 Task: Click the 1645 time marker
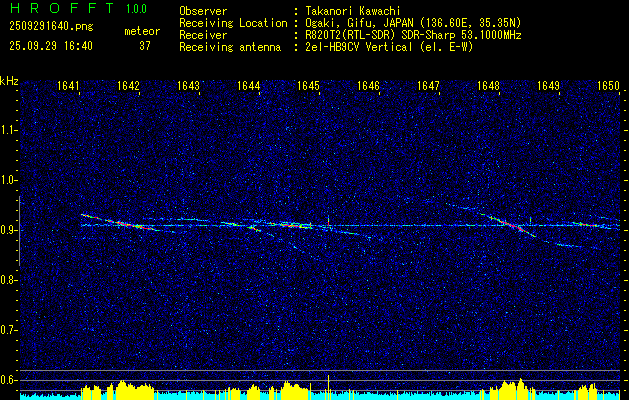click(308, 85)
